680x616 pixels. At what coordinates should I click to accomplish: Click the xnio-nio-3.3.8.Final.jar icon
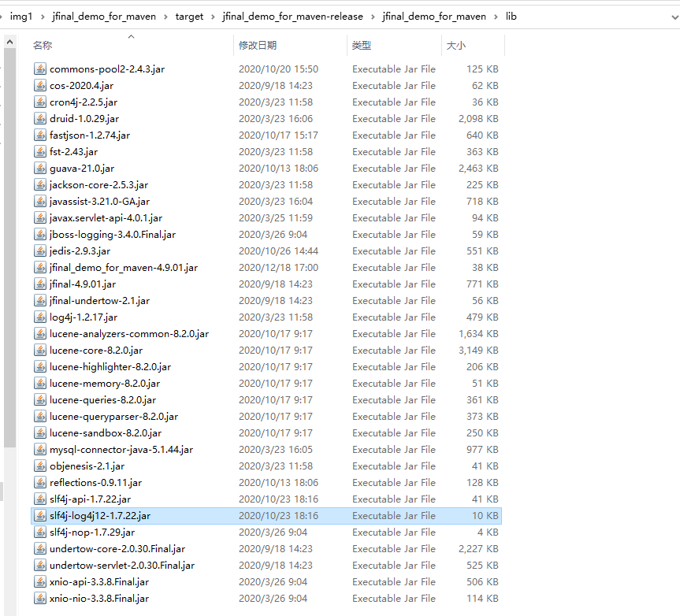[x=40, y=598]
